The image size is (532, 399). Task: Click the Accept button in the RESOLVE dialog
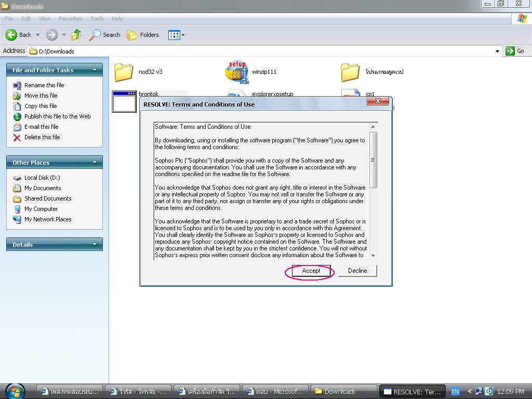click(x=311, y=271)
